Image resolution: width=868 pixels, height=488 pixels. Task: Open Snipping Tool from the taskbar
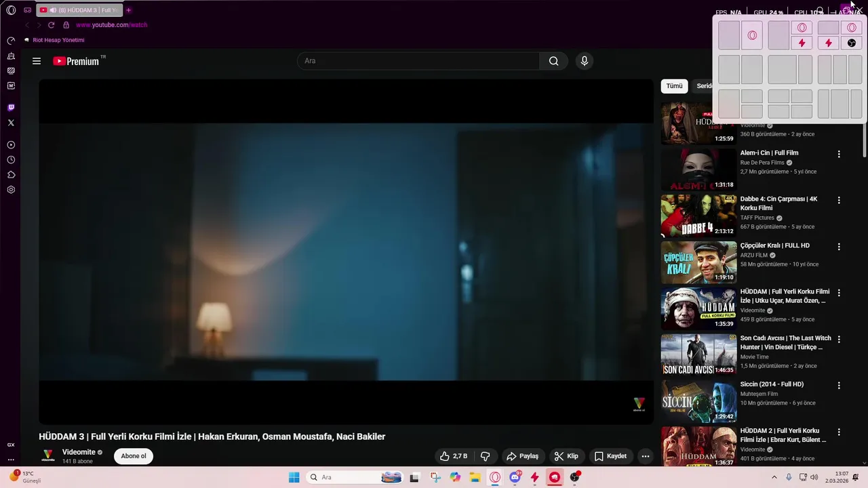click(435, 477)
